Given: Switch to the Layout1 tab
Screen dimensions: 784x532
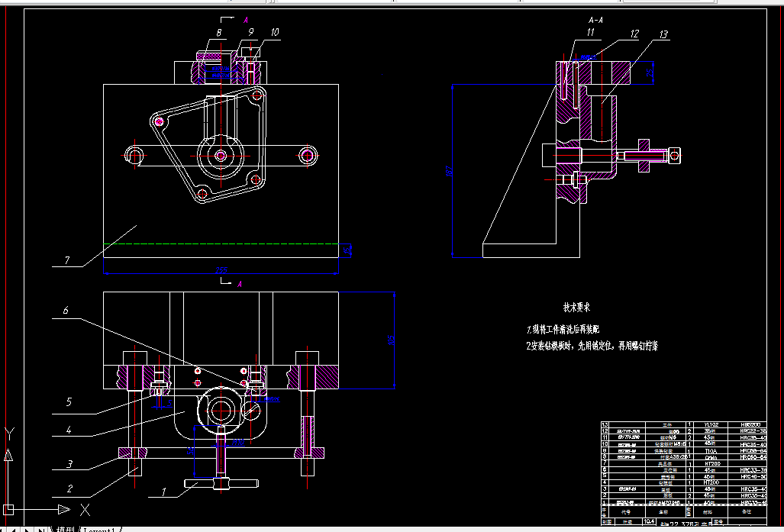Looking at the screenshot, I should pyautogui.click(x=101, y=530).
